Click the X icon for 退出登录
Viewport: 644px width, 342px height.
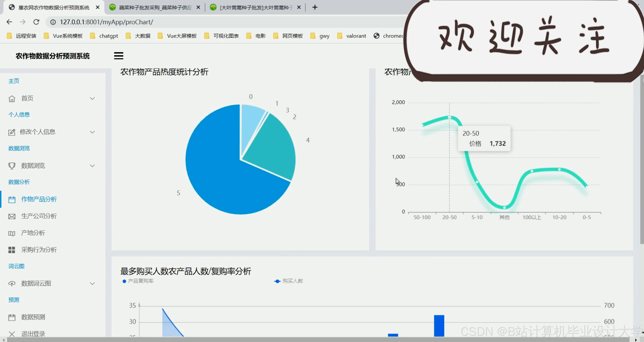coord(12,334)
